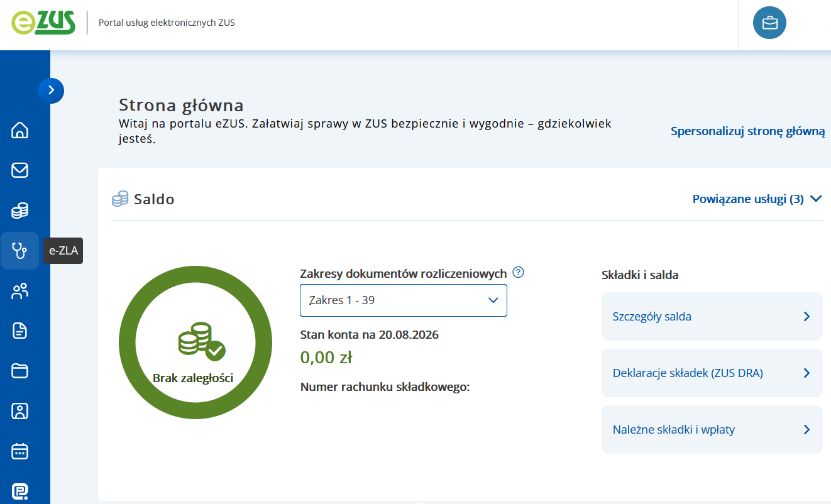The width and height of the screenshot is (831, 504).
Task: Click the last sidebar icon at bottom
Action: tap(19, 491)
